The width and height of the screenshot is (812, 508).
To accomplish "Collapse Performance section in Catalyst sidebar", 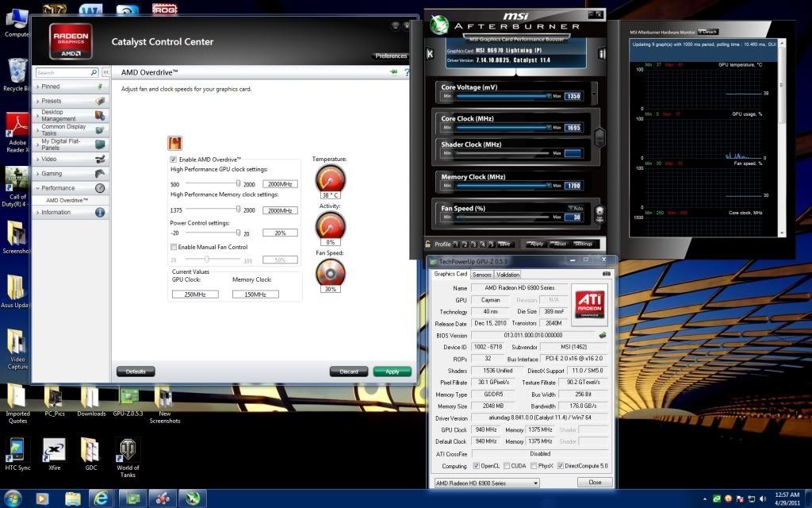I will [x=71, y=188].
